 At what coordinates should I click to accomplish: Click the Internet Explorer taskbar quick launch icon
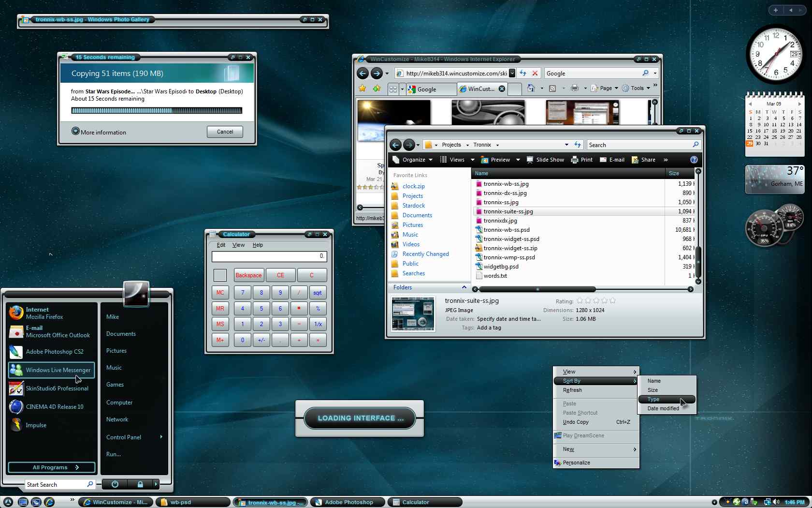[49, 502]
